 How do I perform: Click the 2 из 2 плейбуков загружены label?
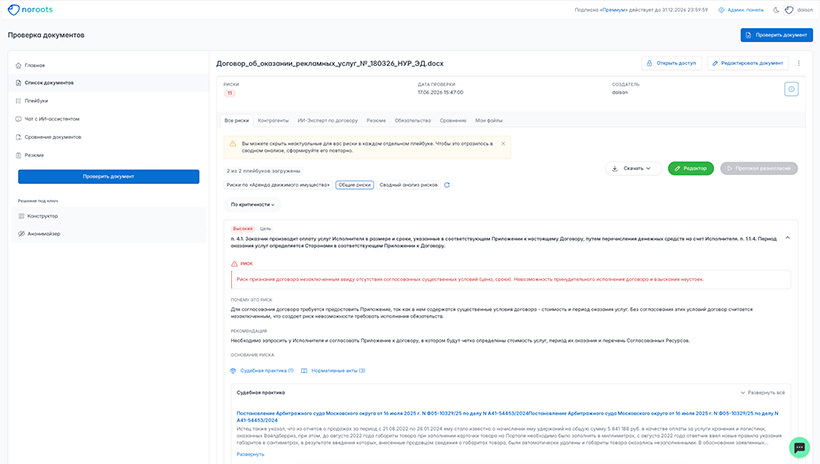(264, 171)
